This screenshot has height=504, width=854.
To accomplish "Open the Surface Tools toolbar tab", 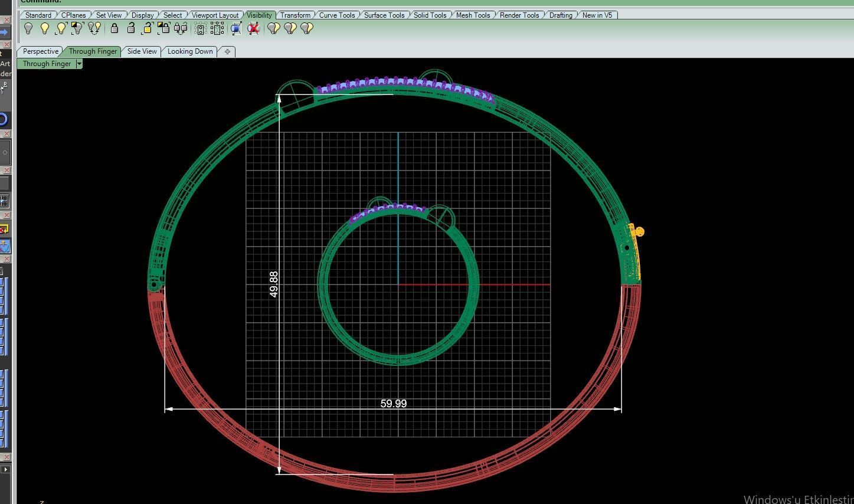I will (384, 15).
